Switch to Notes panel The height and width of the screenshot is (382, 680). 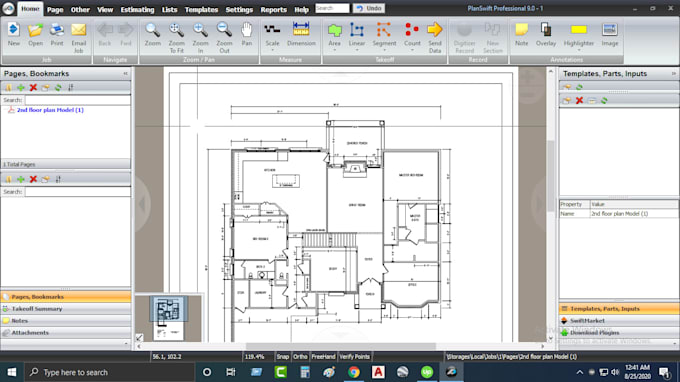click(x=66, y=321)
